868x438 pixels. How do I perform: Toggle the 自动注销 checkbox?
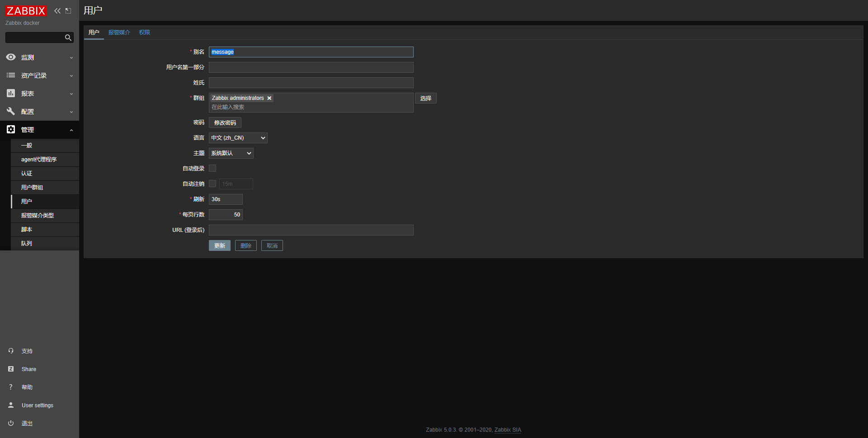tap(212, 184)
